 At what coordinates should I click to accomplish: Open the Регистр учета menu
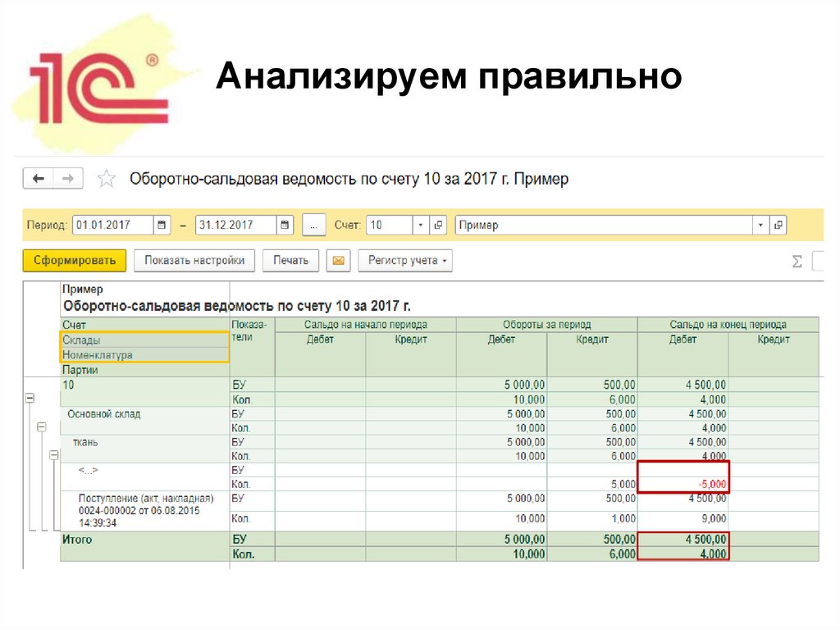(x=404, y=260)
